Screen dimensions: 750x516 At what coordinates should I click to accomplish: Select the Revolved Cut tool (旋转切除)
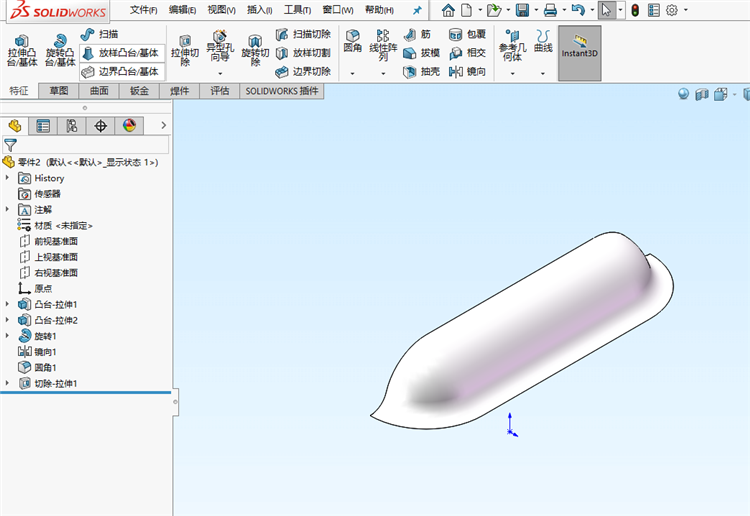[255, 50]
